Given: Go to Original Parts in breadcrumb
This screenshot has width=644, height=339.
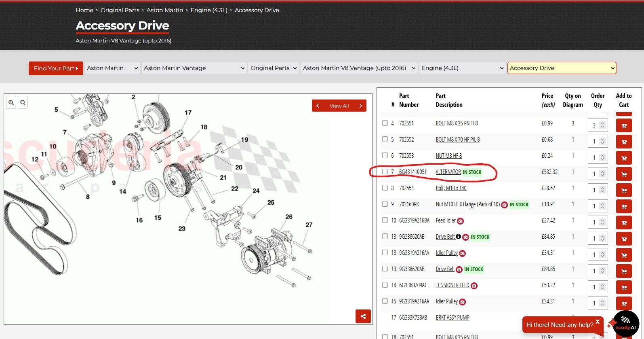Looking at the screenshot, I should [x=120, y=10].
